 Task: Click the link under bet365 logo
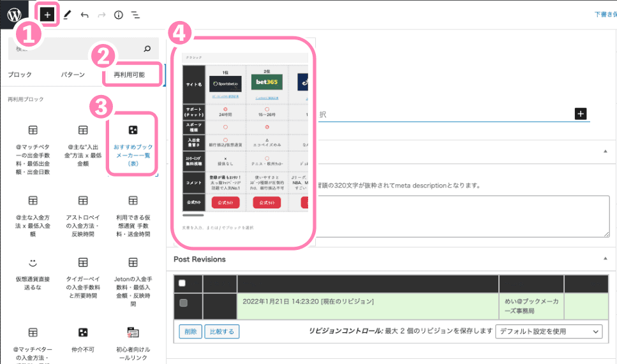[x=267, y=98]
